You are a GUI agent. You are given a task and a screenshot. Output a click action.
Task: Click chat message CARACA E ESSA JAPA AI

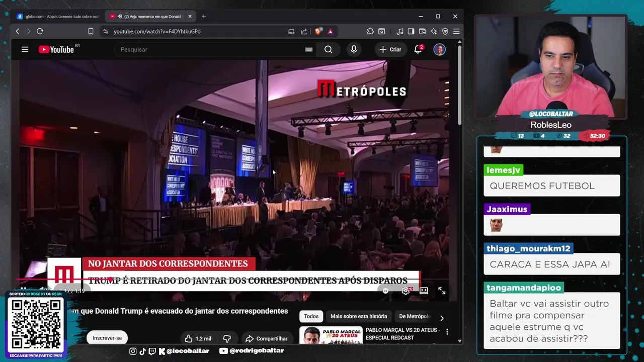coord(549,264)
